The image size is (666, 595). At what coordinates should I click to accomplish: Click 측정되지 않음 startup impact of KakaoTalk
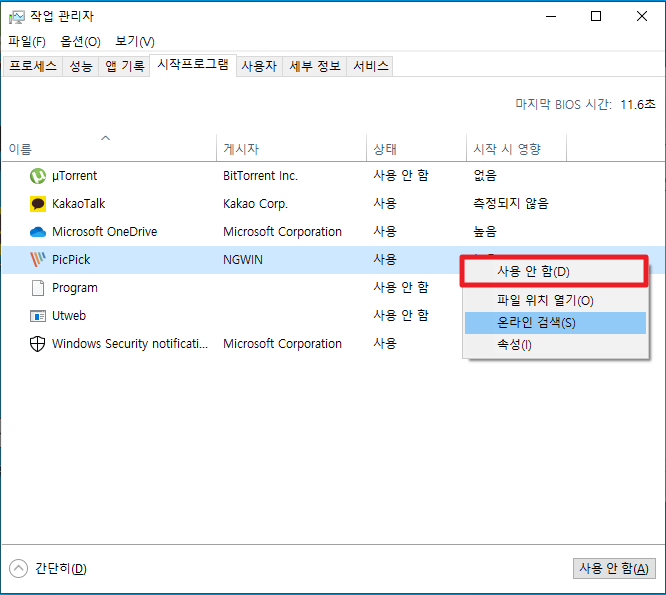(x=511, y=204)
